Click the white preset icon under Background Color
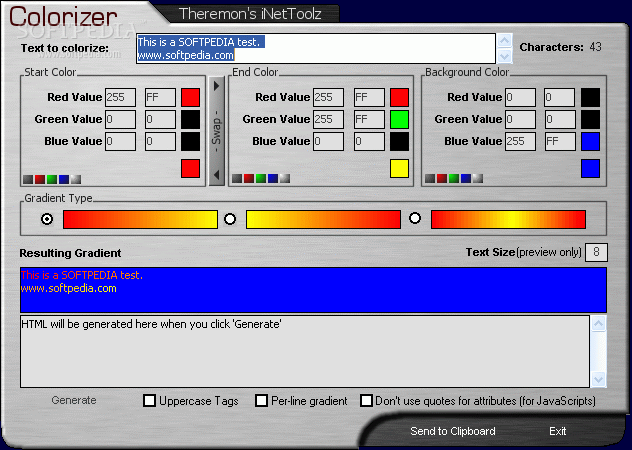 coord(478,179)
